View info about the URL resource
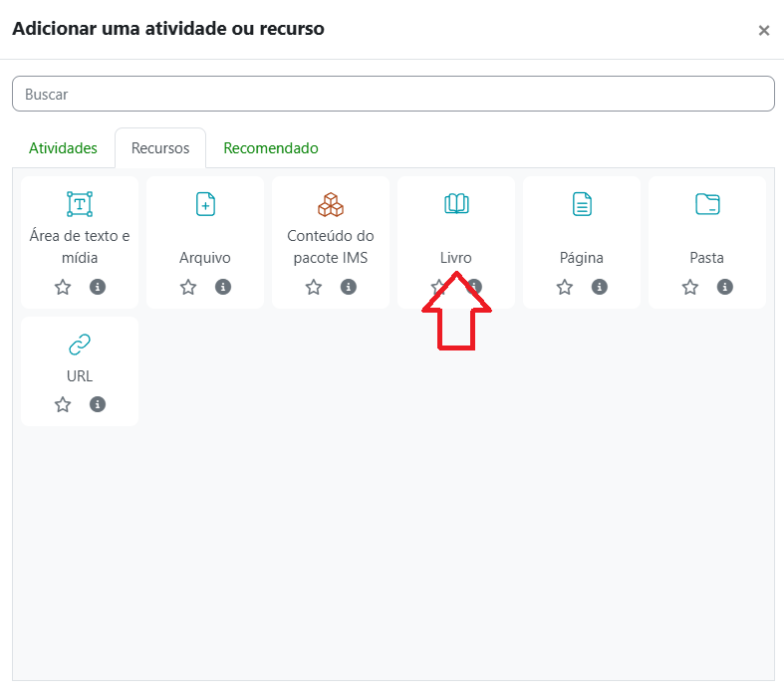Viewport: 784px width, 695px height. coord(98,404)
